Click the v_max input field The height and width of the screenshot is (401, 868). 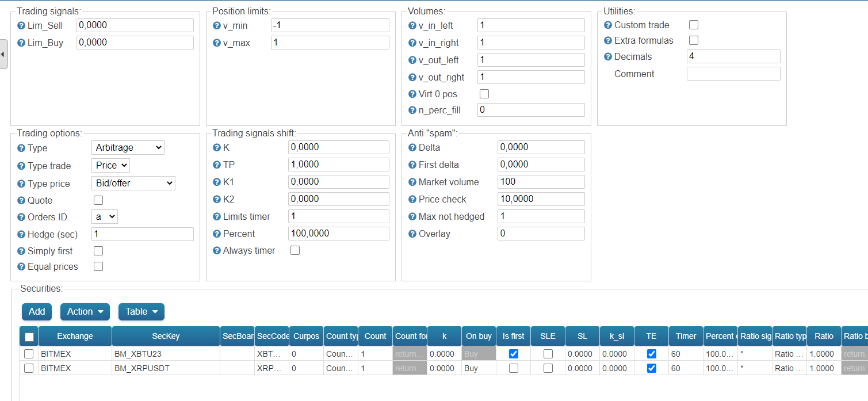pyautogui.click(x=330, y=43)
